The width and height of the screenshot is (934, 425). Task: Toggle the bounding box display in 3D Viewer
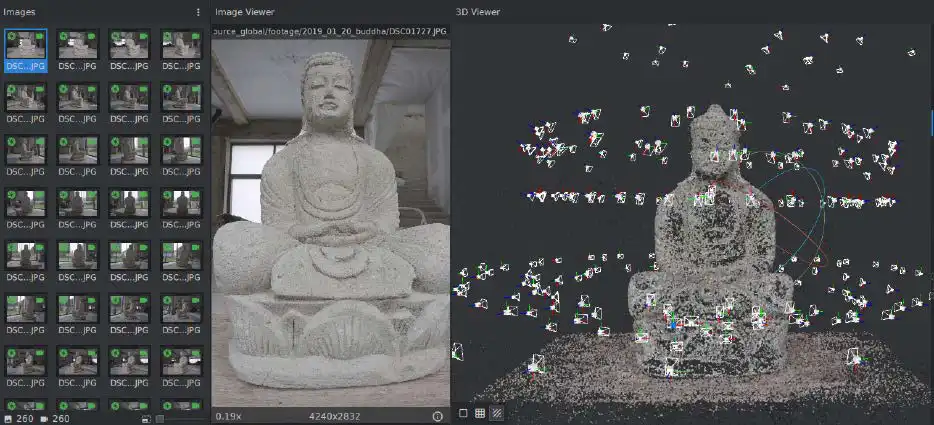pos(463,412)
